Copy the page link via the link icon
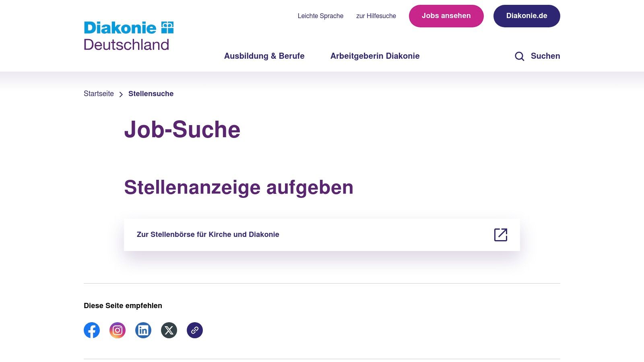This screenshot has width=644, height=362. pos(195,330)
